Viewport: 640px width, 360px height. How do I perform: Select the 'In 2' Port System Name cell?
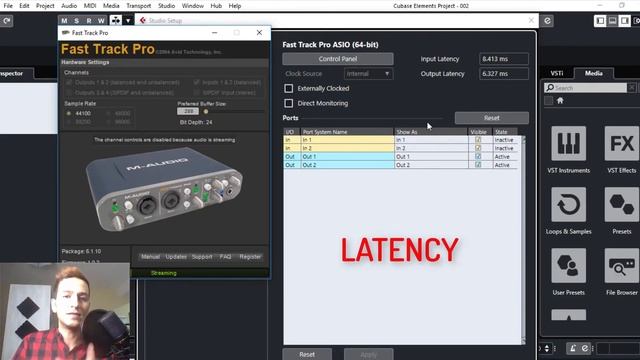(347, 148)
